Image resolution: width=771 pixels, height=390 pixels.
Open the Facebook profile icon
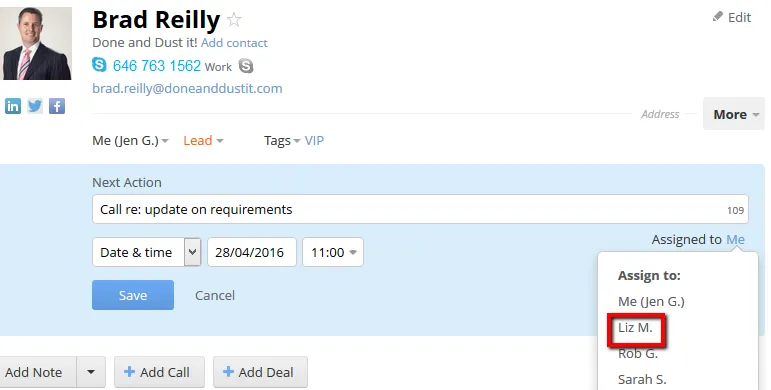coord(57,106)
